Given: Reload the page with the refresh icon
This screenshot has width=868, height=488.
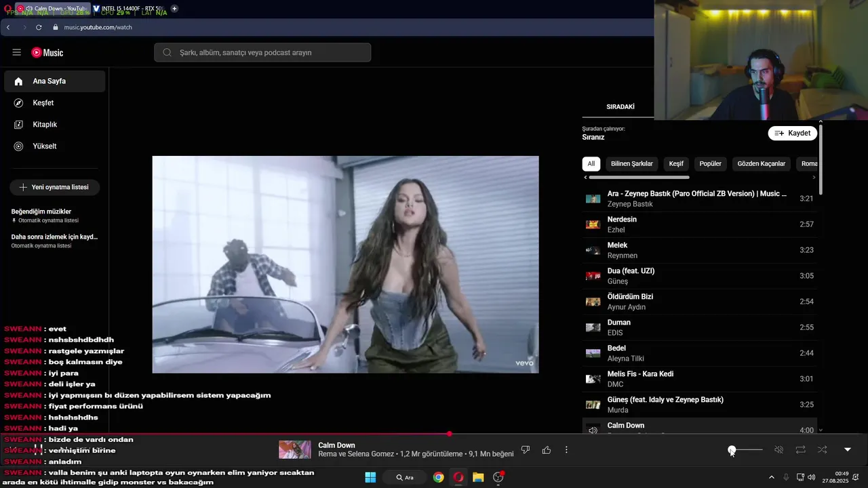Looking at the screenshot, I should (x=39, y=27).
